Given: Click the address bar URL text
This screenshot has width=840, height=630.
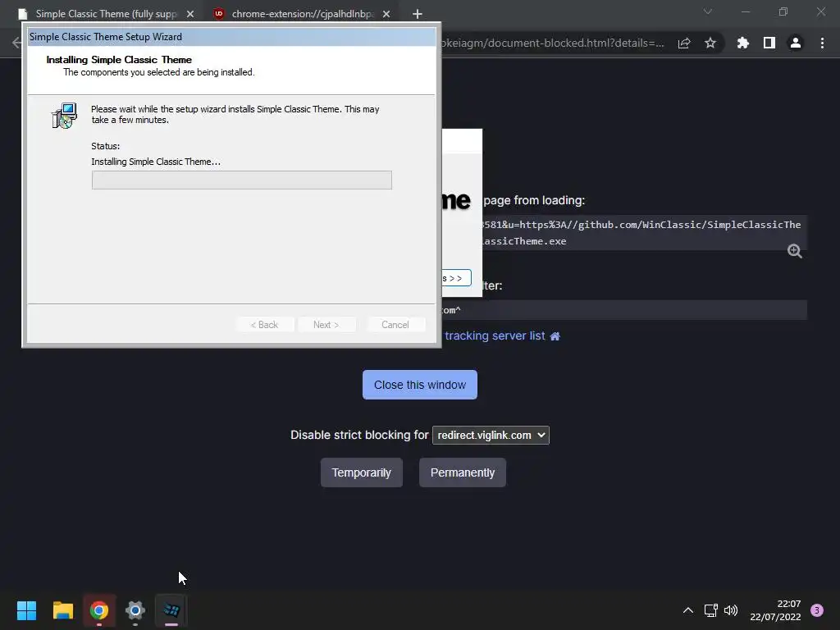Looking at the screenshot, I should 553,43.
